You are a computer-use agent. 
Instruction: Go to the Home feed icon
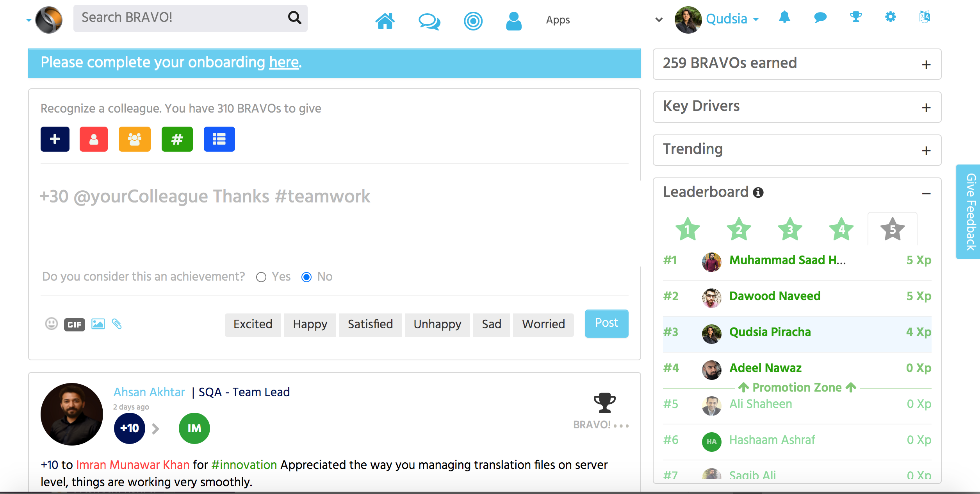[385, 21]
